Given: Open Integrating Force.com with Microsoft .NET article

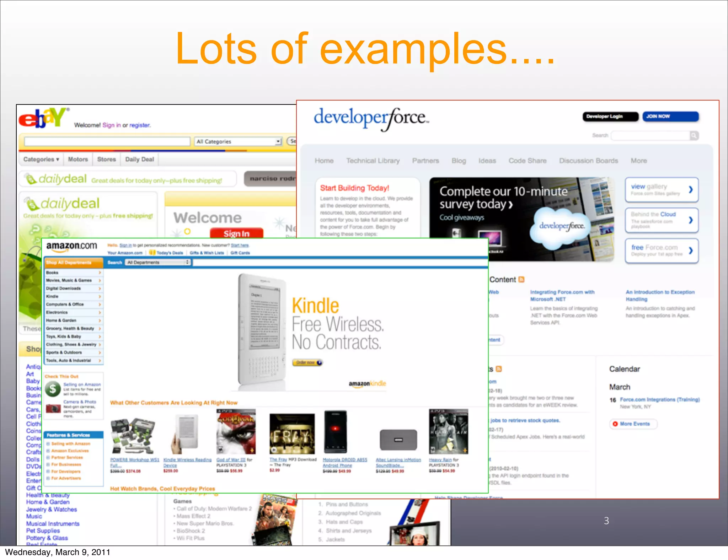Looking at the screenshot, I should coord(562,296).
